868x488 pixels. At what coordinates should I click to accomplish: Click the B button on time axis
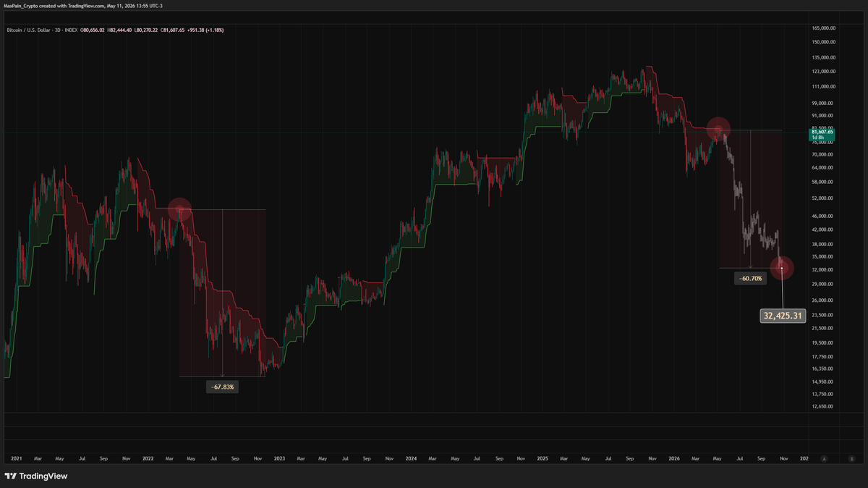(851, 458)
